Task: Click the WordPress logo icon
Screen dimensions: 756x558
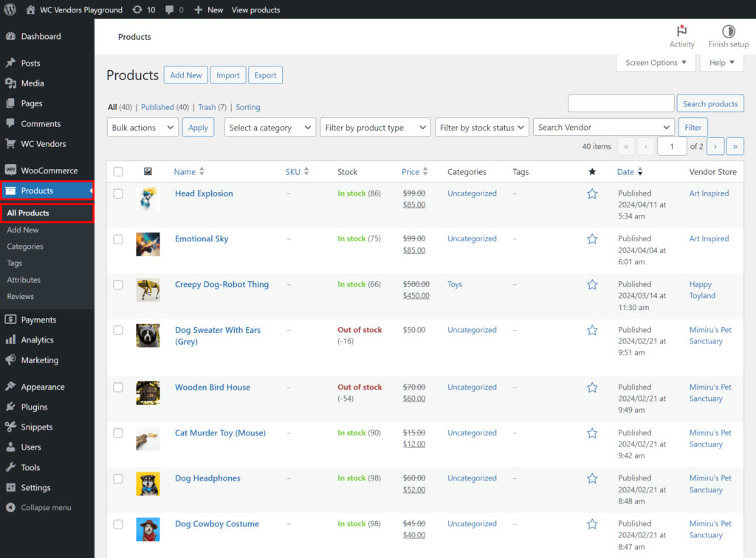Action: click(x=10, y=10)
